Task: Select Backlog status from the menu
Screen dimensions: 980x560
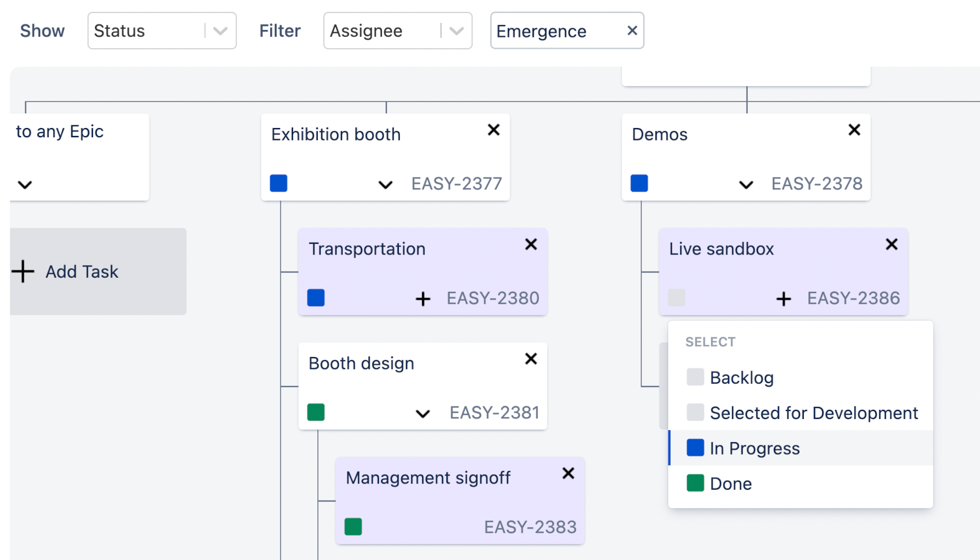Action: (x=800, y=377)
